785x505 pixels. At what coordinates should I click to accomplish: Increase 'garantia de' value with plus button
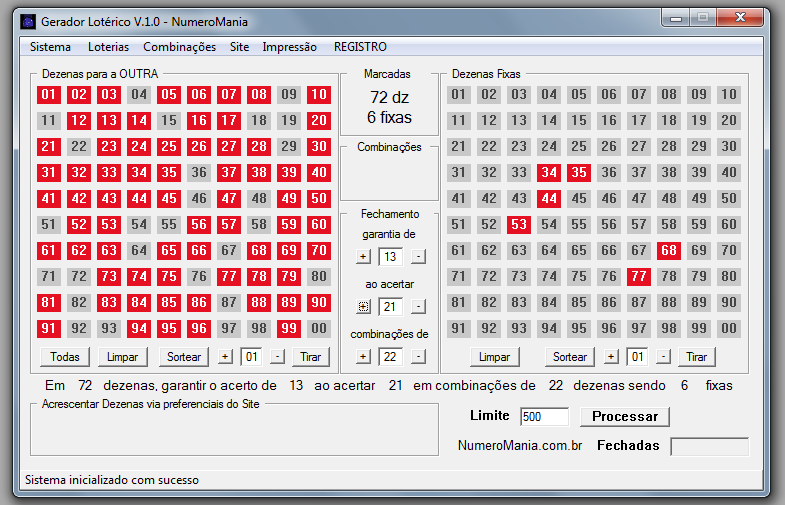pyautogui.click(x=363, y=257)
